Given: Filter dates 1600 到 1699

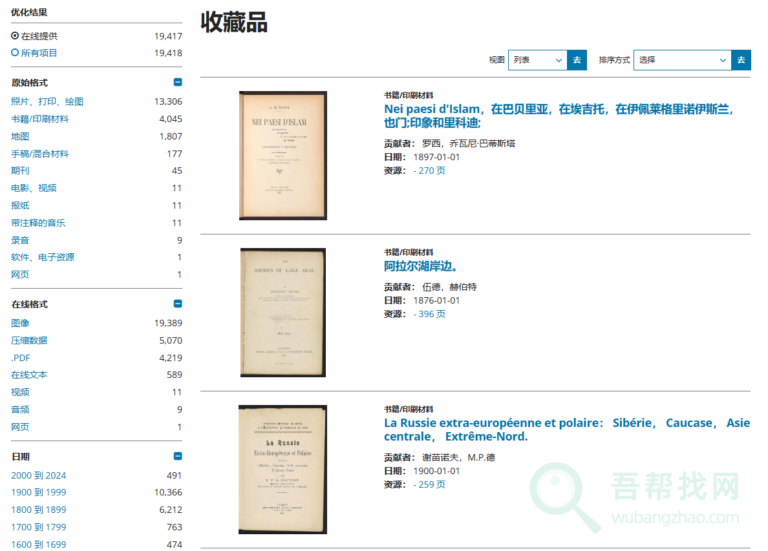Looking at the screenshot, I should [x=38, y=544].
